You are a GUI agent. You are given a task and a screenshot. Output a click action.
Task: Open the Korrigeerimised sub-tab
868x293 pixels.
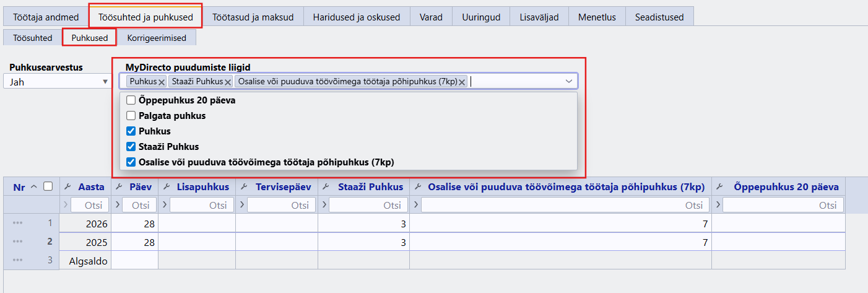click(x=157, y=38)
